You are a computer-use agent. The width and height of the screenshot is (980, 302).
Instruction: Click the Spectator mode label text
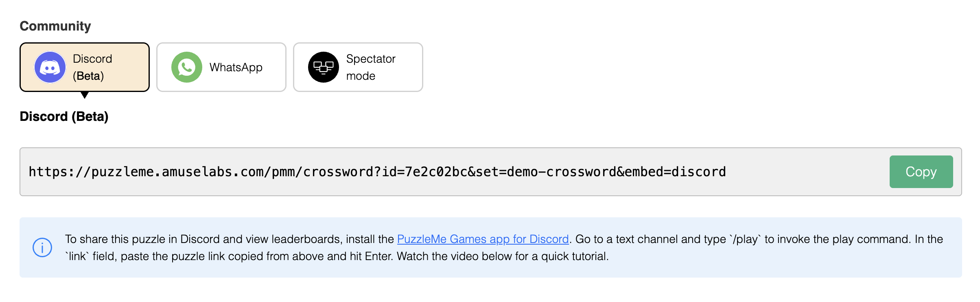(x=371, y=67)
